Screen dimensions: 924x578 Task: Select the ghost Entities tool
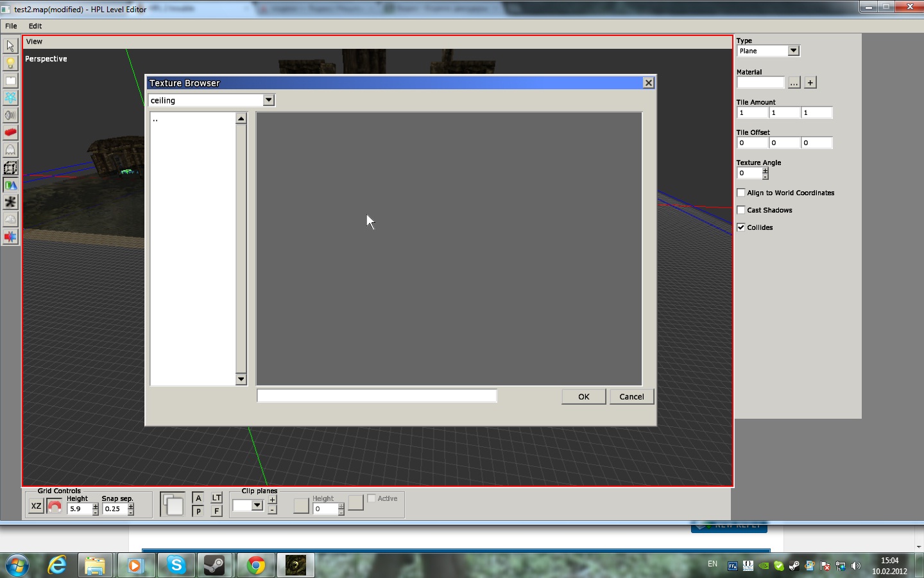coord(10,150)
